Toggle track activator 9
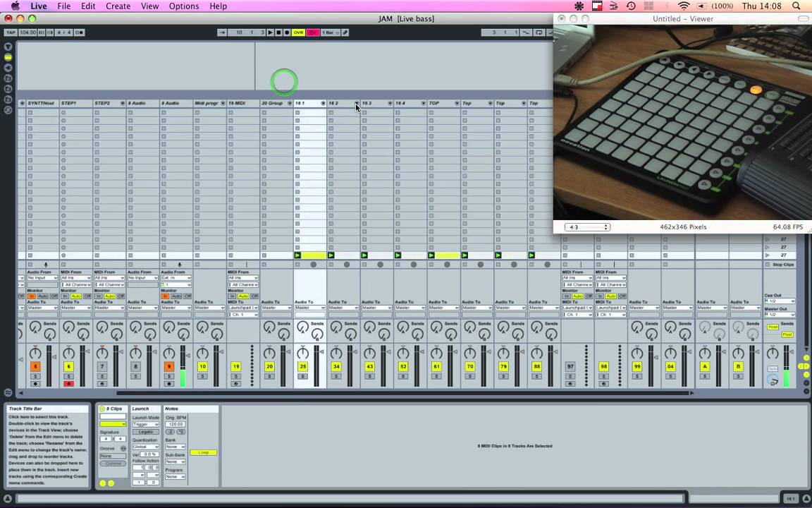This screenshot has width=812, height=508. point(169,366)
